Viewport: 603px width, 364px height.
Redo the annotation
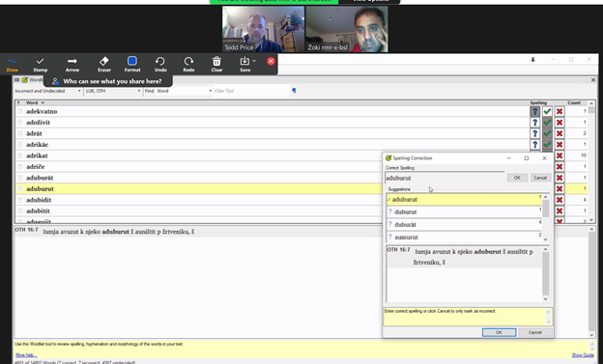point(188,64)
